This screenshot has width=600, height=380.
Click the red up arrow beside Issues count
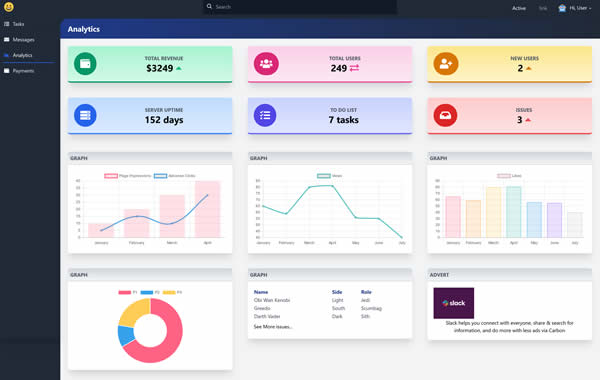click(x=528, y=120)
